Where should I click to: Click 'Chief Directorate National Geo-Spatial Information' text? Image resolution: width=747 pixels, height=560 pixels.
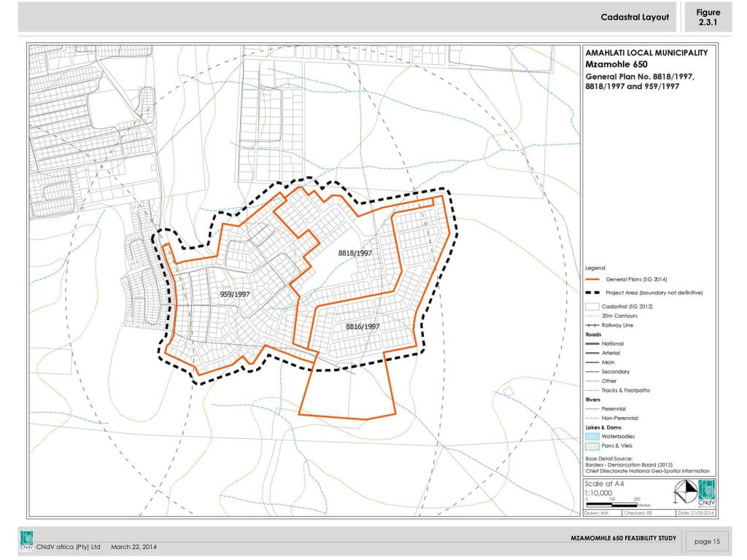click(648, 471)
